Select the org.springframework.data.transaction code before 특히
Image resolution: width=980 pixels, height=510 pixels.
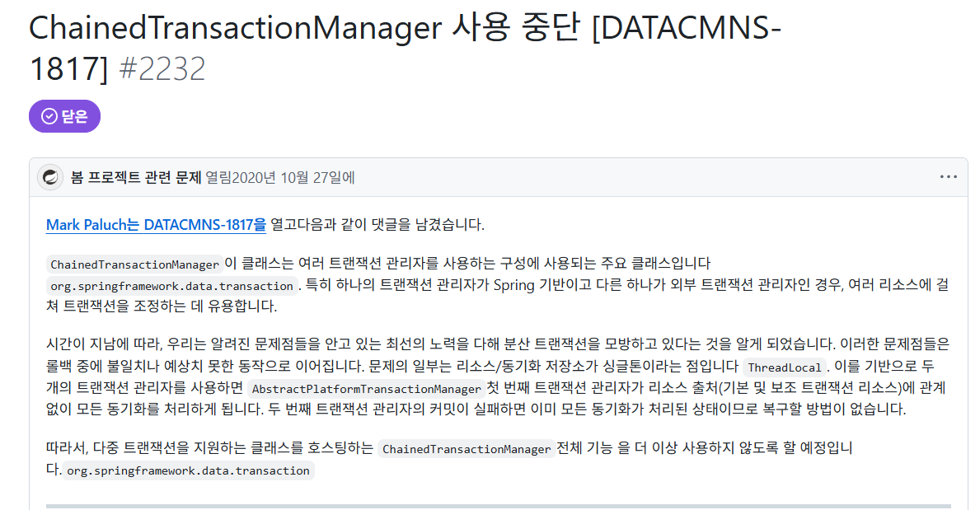[x=172, y=286]
